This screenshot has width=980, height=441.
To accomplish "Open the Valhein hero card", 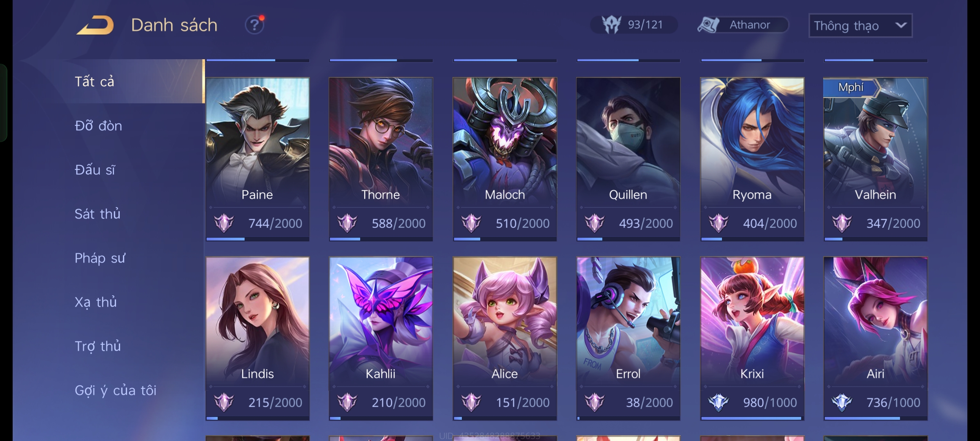I will point(875,159).
